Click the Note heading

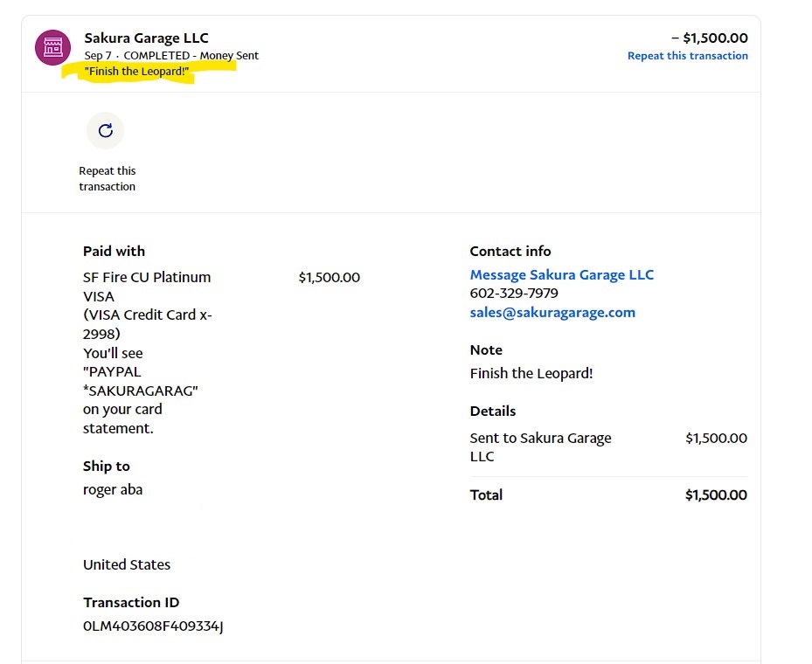pyautogui.click(x=486, y=349)
